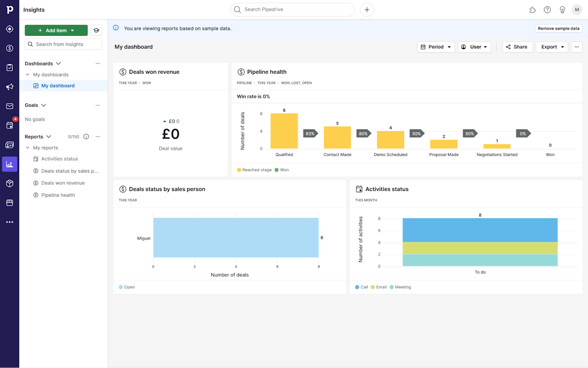Click the 'Win rate is 0%' text

tap(253, 96)
